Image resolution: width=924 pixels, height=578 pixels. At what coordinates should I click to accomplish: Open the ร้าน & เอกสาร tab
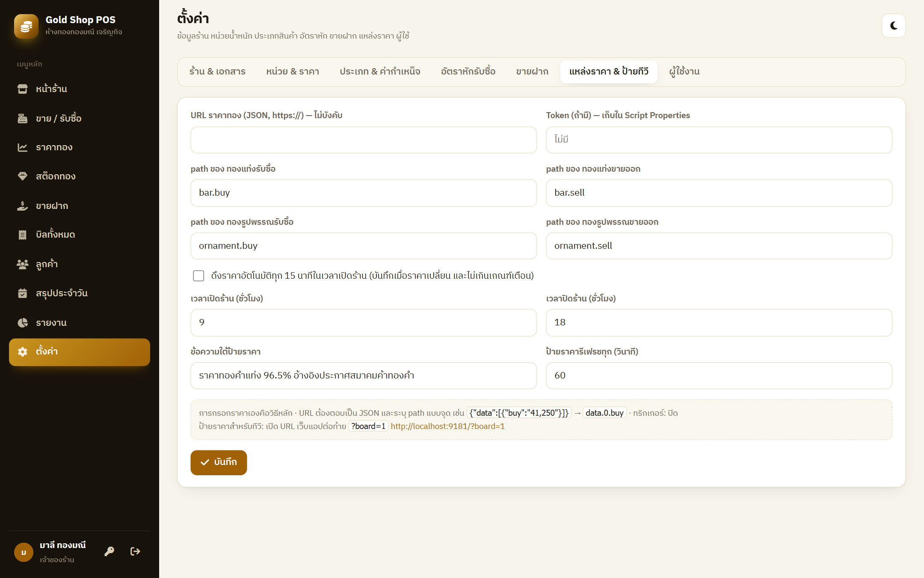tap(217, 72)
